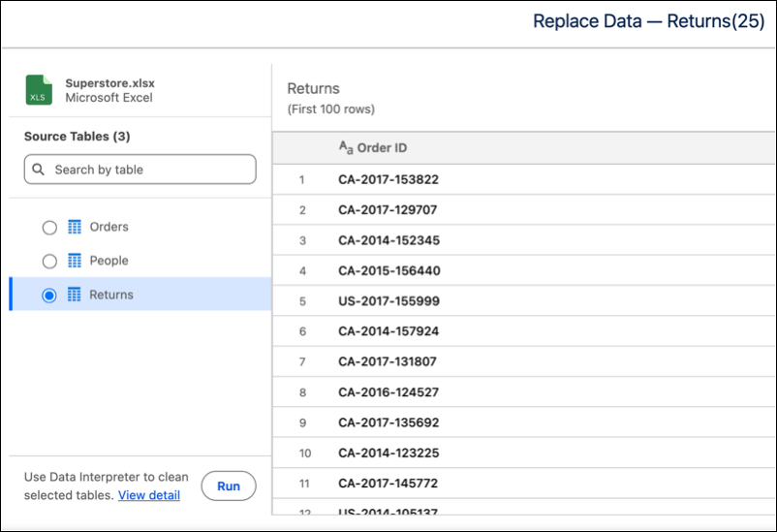Click the Returns table grid icon
Image resolution: width=777 pixels, height=532 pixels.
click(x=75, y=295)
